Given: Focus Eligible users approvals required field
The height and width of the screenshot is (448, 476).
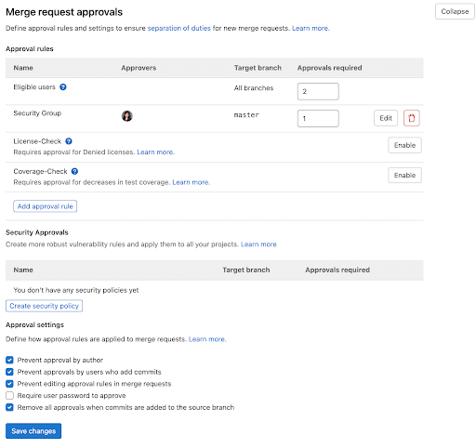Looking at the screenshot, I should [x=318, y=91].
